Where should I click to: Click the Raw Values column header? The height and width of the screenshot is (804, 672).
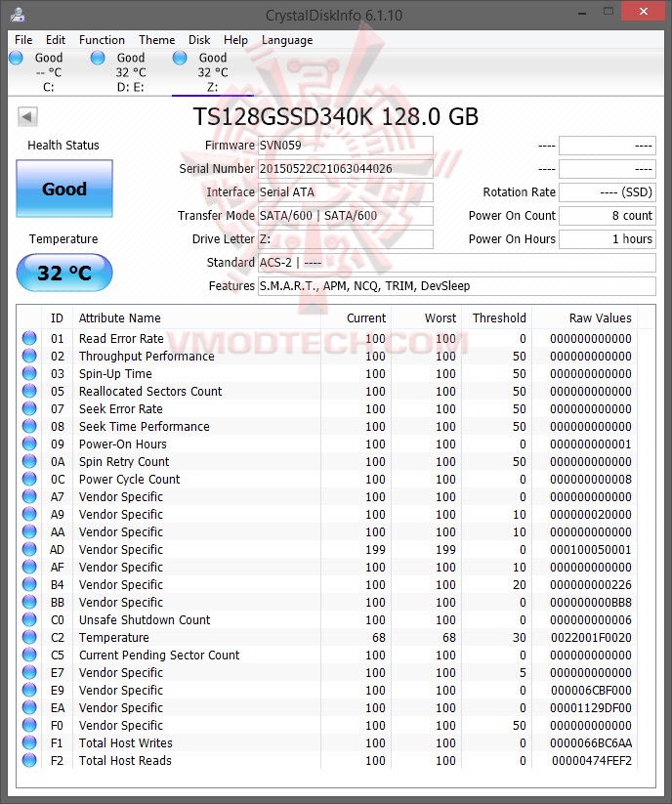[x=584, y=318]
